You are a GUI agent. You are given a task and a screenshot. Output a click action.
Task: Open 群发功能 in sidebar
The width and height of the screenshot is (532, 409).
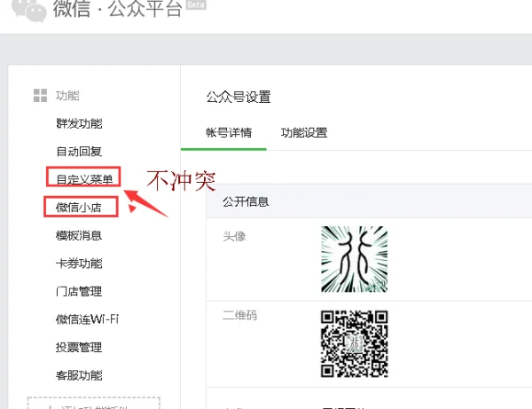coord(79,123)
